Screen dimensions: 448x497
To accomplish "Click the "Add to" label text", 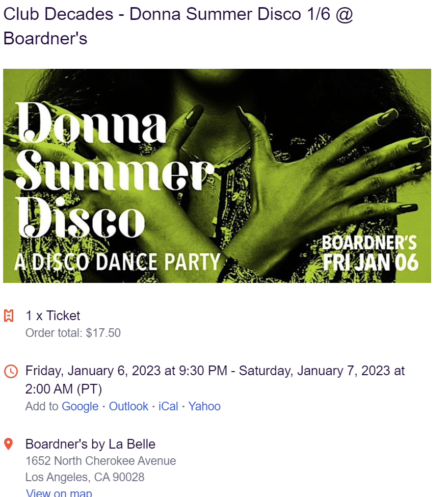I will click(x=42, y=407).
